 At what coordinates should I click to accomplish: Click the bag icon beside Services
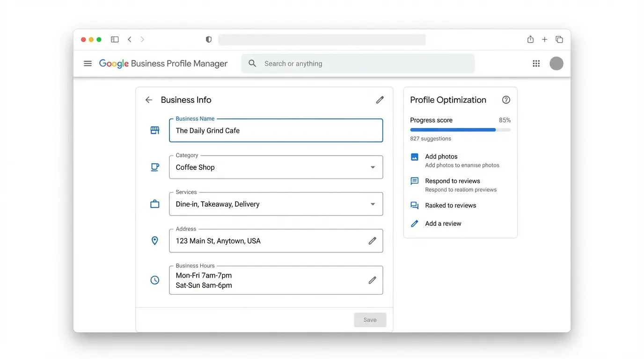154,204
